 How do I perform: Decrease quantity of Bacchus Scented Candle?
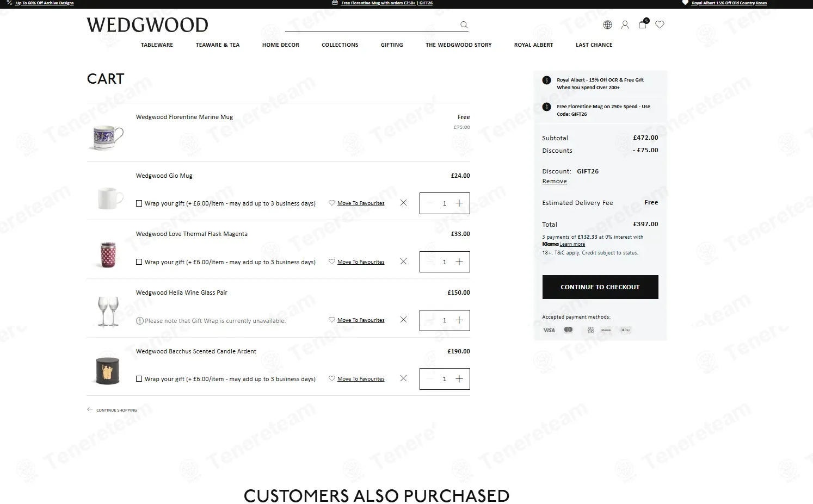click(x=430, y=379)
